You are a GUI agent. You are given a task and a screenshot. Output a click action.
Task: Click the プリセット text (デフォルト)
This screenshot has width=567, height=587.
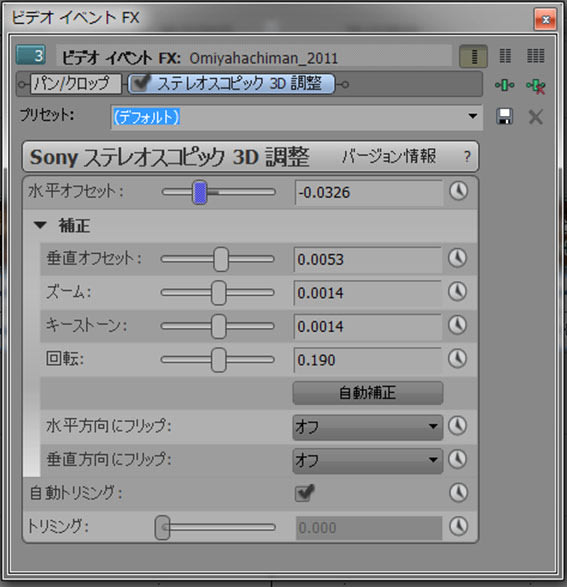tap(146, 117)
